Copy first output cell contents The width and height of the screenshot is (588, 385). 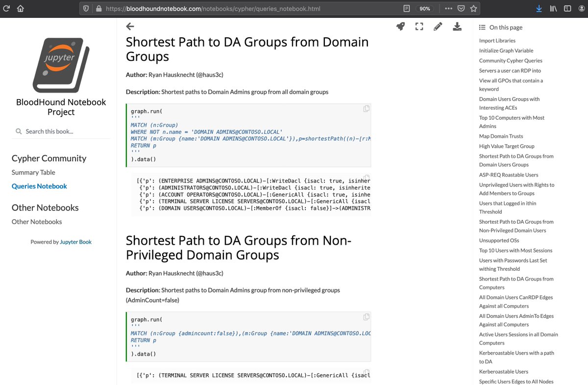tap(366, 179)
